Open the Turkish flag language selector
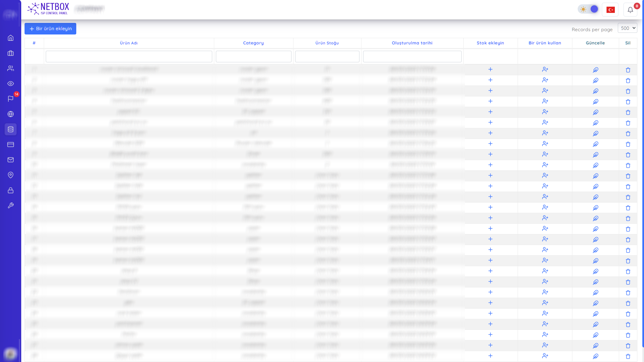The width and height of the screenshot is (644, 362). 610,10
